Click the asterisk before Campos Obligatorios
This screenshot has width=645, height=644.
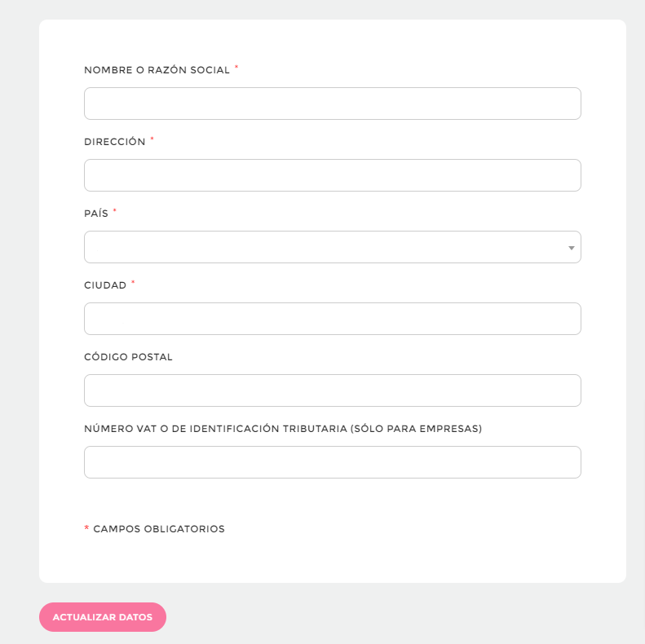click(x=87, y=528)
